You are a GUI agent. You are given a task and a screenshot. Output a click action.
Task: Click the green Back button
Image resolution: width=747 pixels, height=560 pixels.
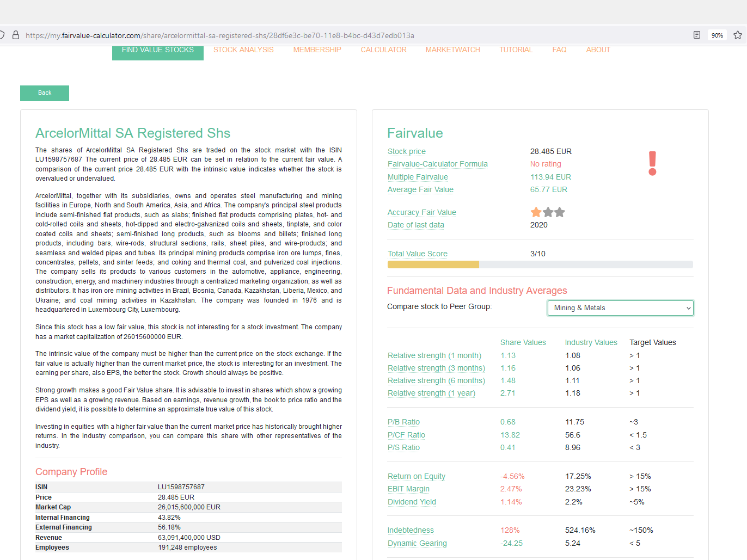(45, 93)
